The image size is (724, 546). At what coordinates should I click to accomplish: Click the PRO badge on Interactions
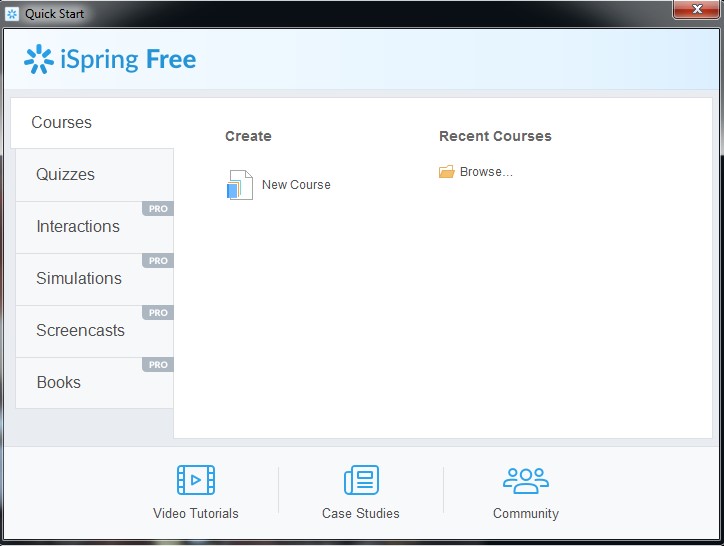(x=158, y=209)
